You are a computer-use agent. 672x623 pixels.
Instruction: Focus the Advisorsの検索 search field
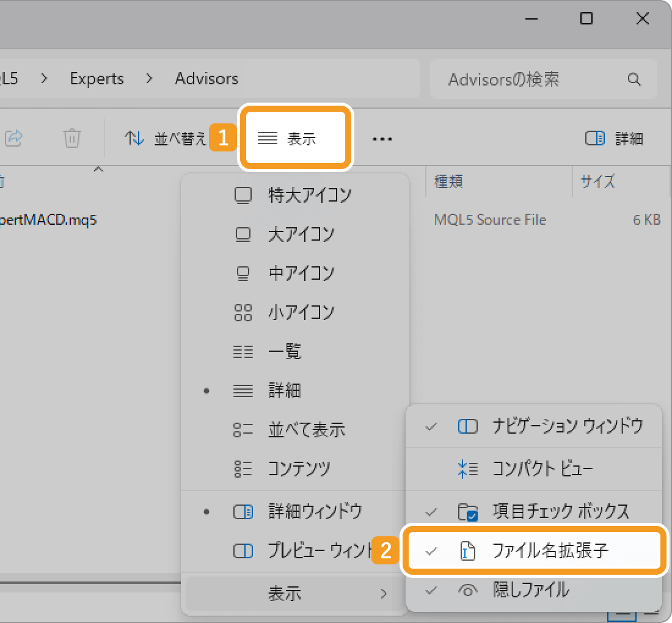coord(544,79)
